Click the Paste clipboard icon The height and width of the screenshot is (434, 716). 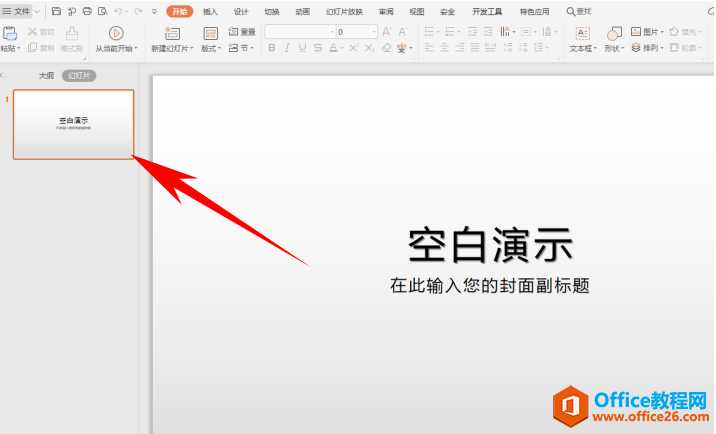point(9,33)
